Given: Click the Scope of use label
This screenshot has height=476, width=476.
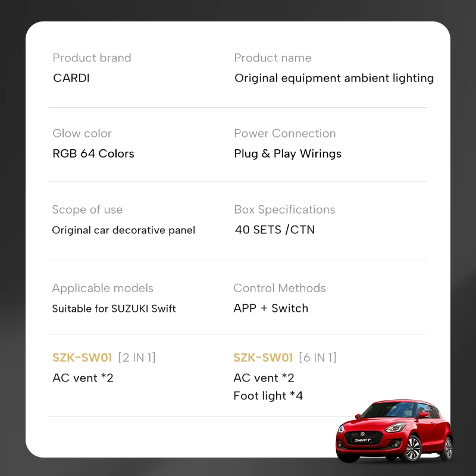Looking at the screenshot, I should (87, 209).
